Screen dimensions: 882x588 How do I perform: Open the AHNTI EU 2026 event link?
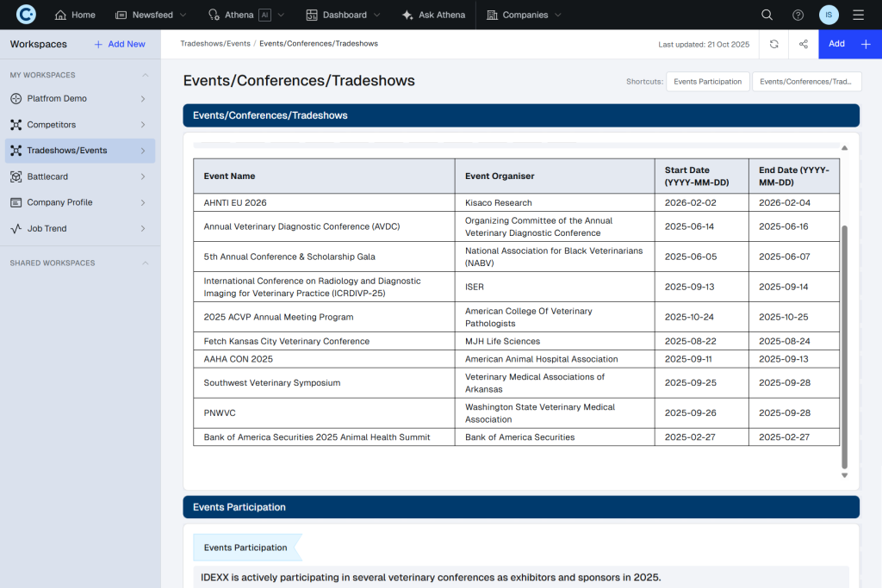tap(236, 204)
